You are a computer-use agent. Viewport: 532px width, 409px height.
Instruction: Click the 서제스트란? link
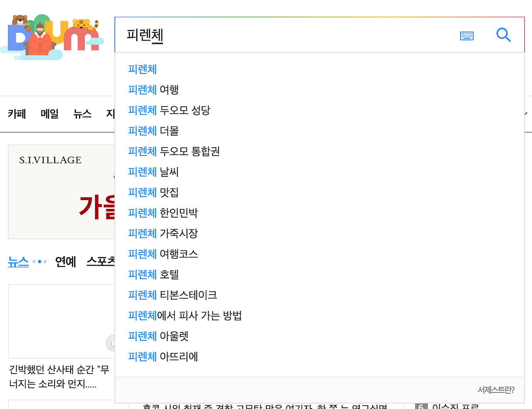coord(496,390)
